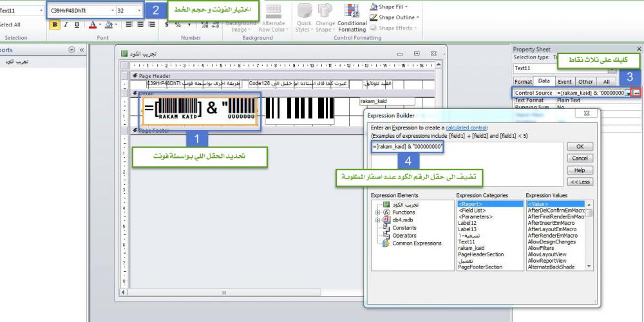Switch to Format tab in Property Sheet
Image resolution: width=644 pixels, height=322 pixels.
(523, 82)
